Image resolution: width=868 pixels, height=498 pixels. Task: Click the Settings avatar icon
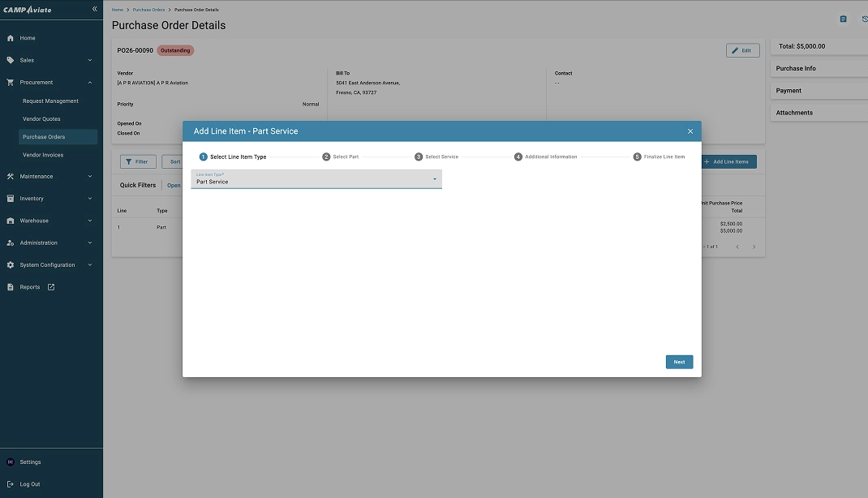pyautogui.click(x=10, y=462)
